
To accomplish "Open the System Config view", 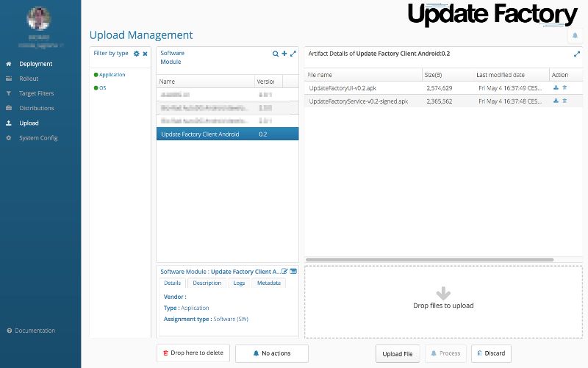I will point(38,138).
